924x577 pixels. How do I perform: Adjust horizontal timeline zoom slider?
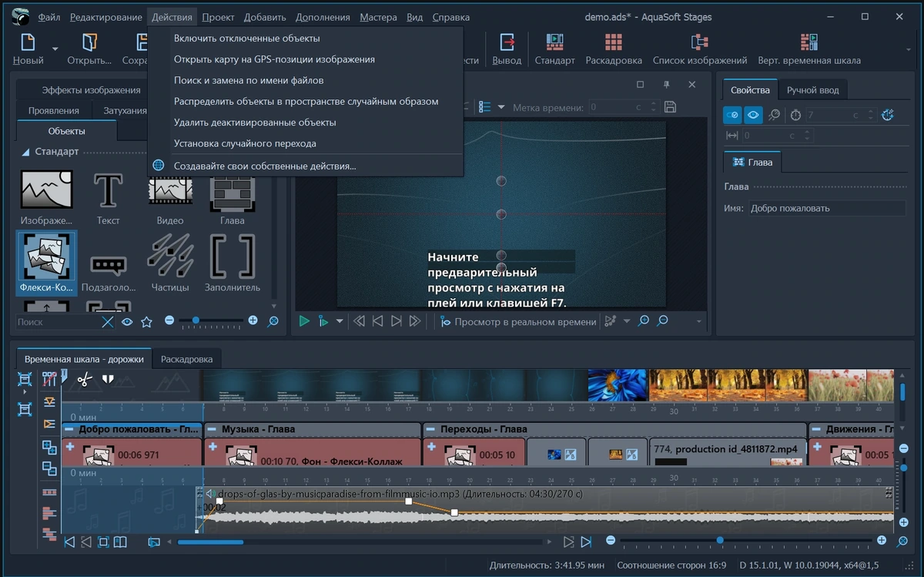click(x=720, y=541)
